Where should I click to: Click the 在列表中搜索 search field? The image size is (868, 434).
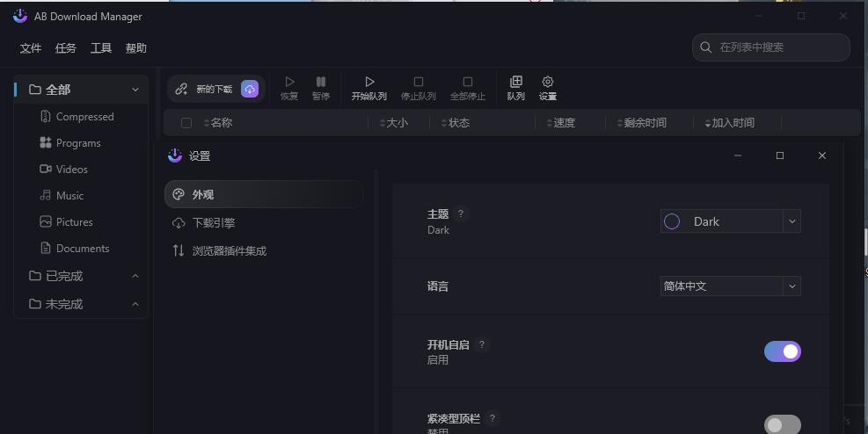(x=778, y=47)
